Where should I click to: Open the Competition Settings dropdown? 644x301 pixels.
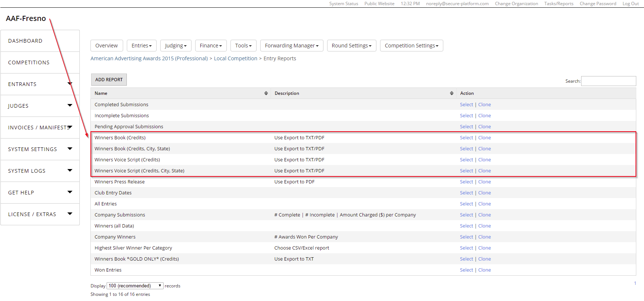point(411,46)
